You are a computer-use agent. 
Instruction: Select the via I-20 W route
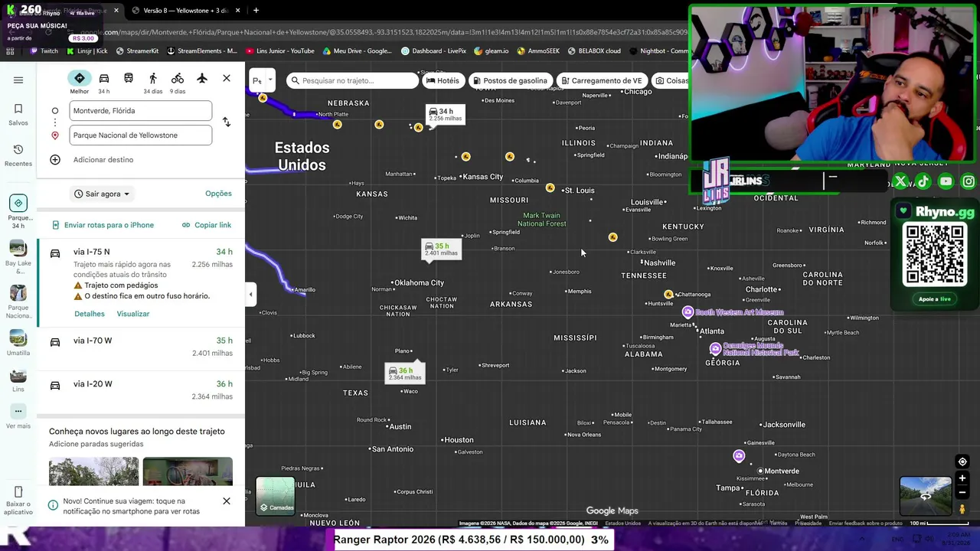pos(141,390)
